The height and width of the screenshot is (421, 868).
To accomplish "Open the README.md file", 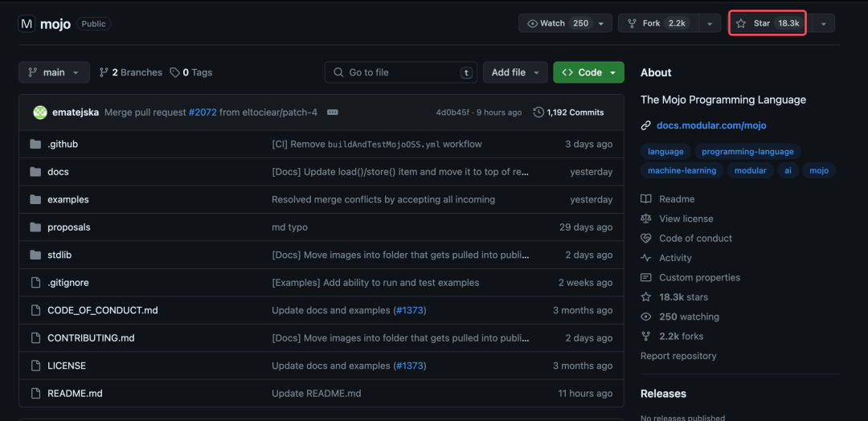I will point(75,394).
